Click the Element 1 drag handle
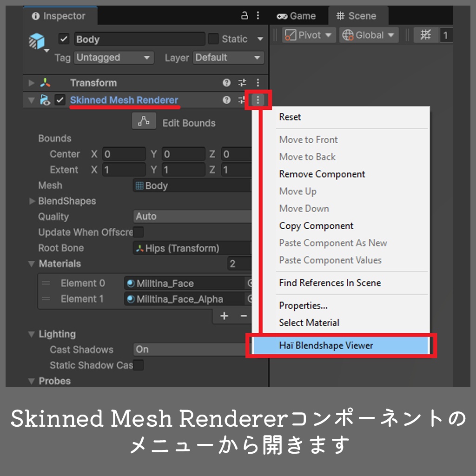 [x=46, y=299]
